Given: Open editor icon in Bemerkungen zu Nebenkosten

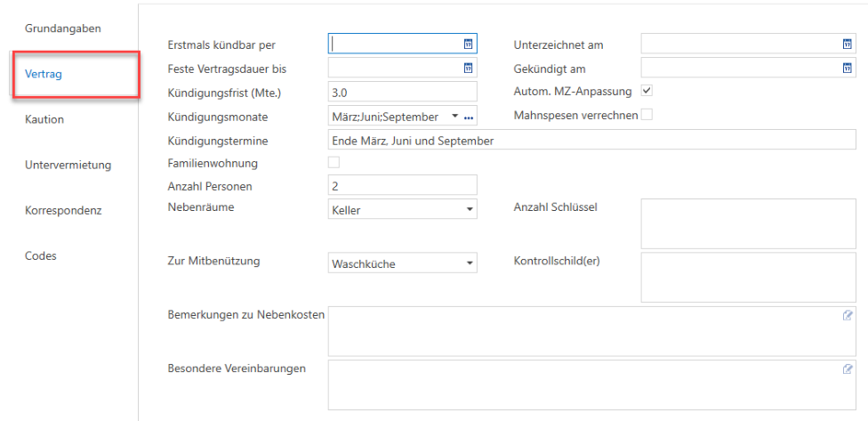Looking at the screenshot, I should click(847, 315).
